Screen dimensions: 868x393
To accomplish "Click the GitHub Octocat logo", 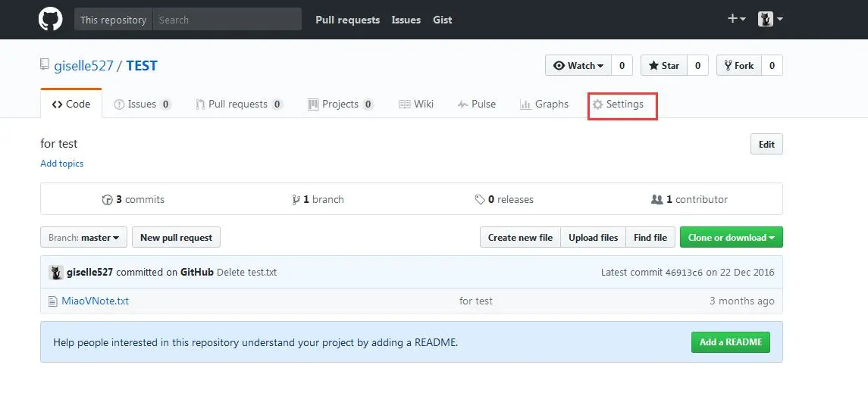I will pyautogui.click(x=50, y=20).
